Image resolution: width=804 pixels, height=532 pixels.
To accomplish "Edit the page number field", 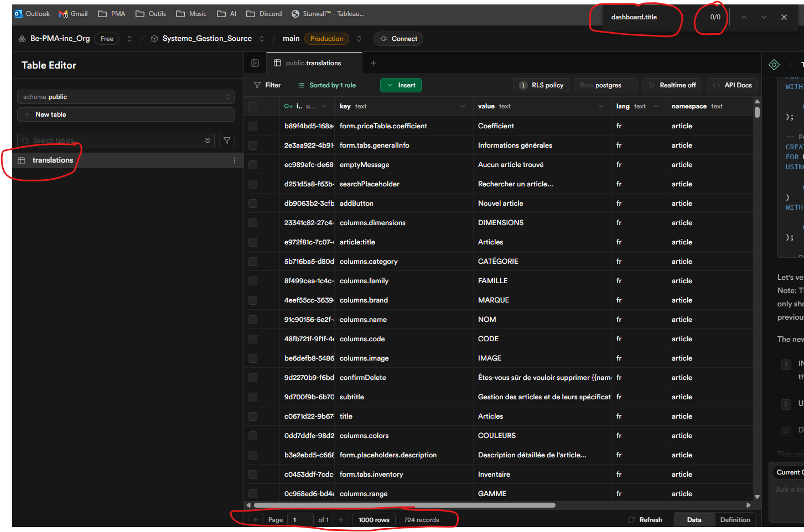I will (x=300, y=520).
